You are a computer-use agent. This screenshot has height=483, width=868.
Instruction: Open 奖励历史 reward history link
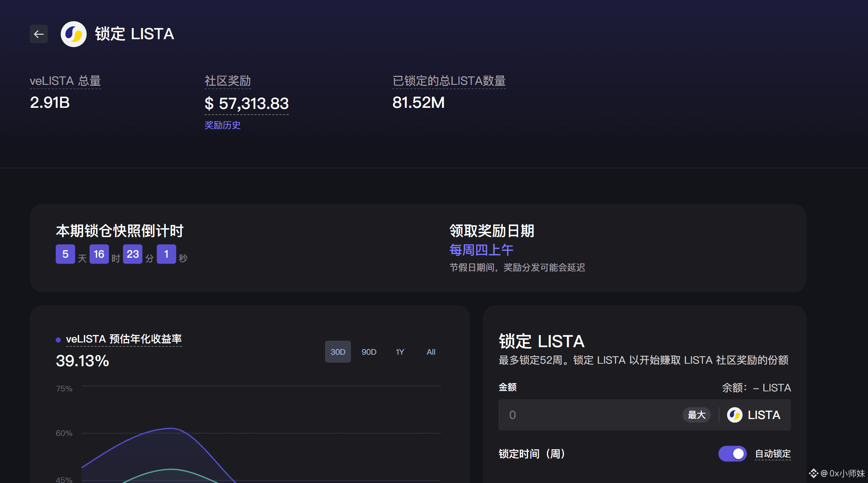click(222, 125)
